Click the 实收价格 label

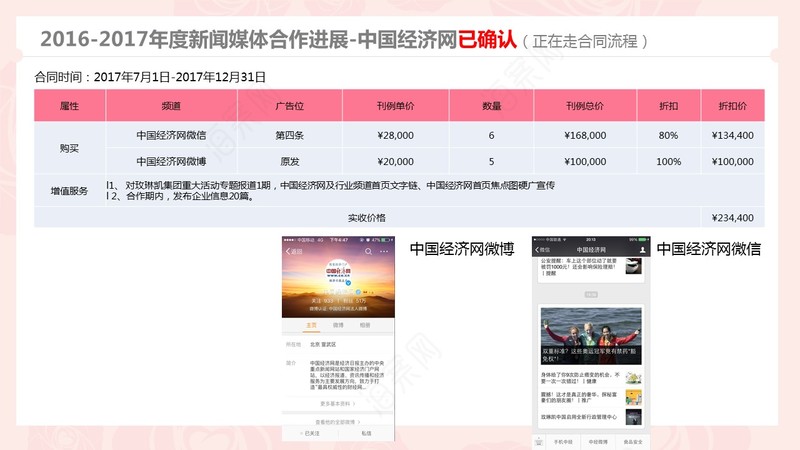pos(366,218)
